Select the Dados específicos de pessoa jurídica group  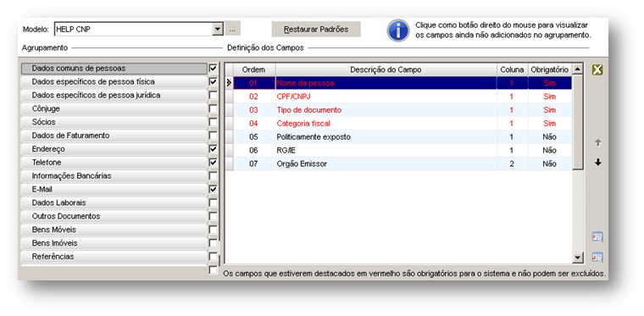pyautogui.click(x=114, y=95)
